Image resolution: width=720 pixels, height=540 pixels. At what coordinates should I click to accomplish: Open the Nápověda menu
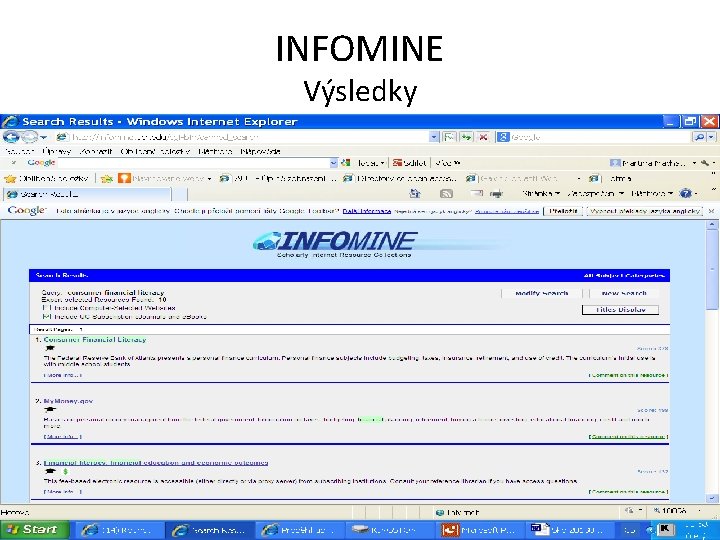[x=260, y=151]
